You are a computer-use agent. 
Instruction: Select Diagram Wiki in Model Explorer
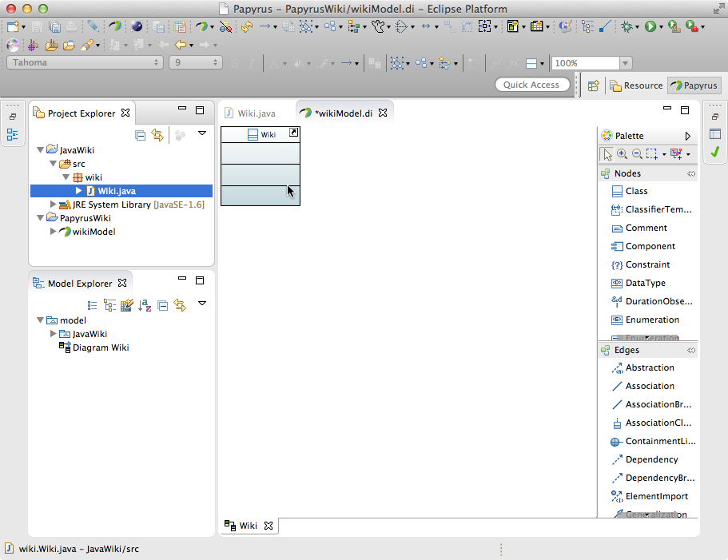coord(100,348)
